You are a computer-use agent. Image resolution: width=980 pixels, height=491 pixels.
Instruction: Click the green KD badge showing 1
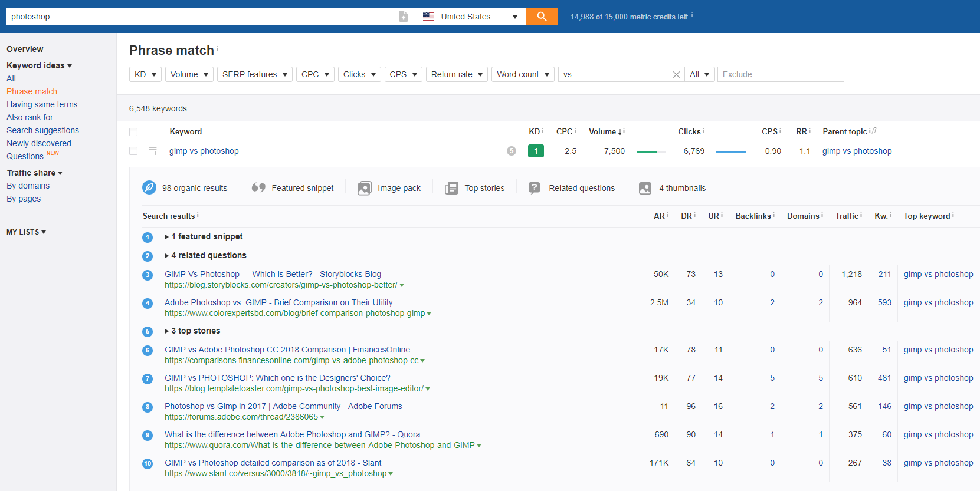tap(536, 151)
